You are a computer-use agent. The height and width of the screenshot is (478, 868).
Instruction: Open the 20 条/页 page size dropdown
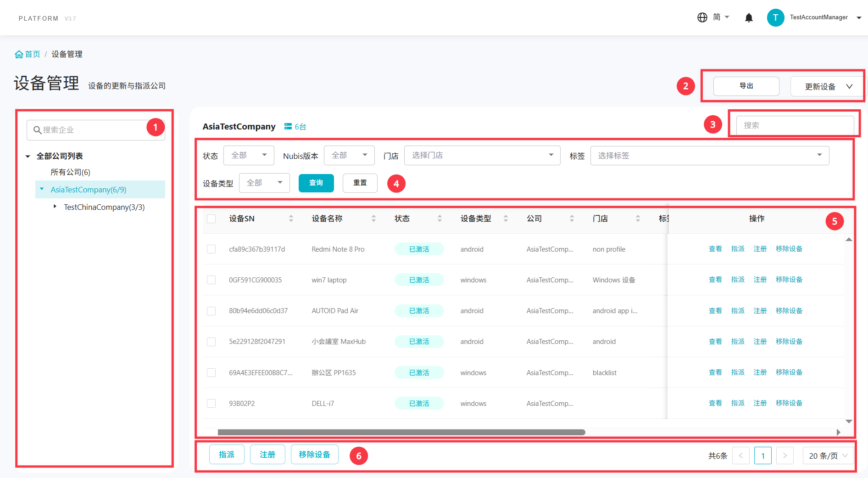click(x=829, y=456)
